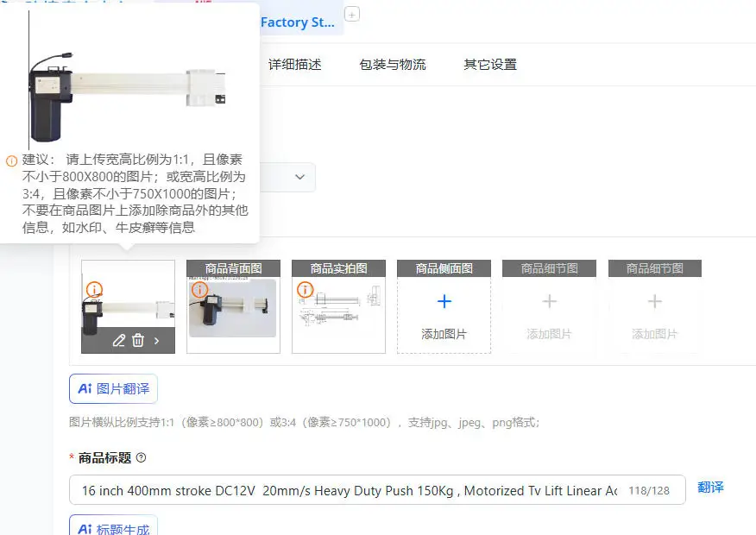Screen dimensions: 756x535
Task: Click the AI 图片翻译 button
Action: 113,388
